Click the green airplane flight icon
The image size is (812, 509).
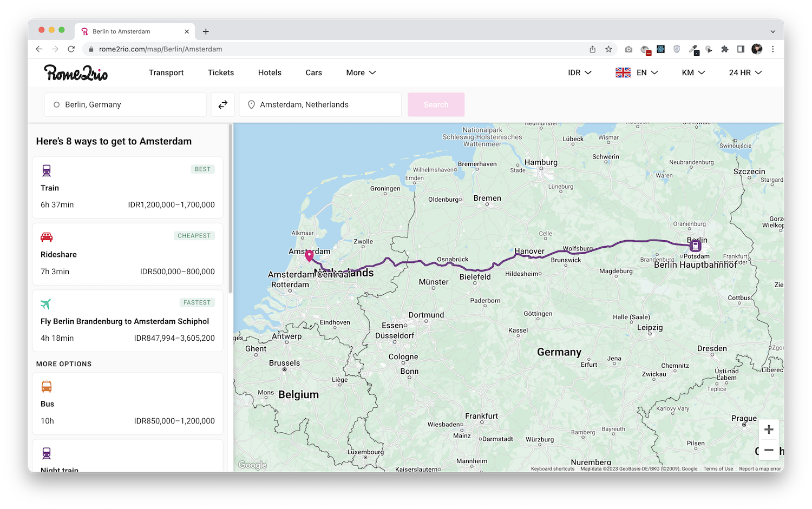[x=46, y=304]
